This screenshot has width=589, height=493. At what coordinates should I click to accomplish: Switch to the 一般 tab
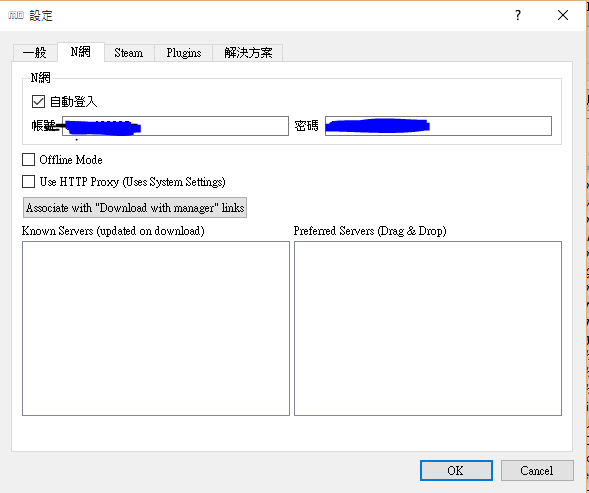coord(35,53)
